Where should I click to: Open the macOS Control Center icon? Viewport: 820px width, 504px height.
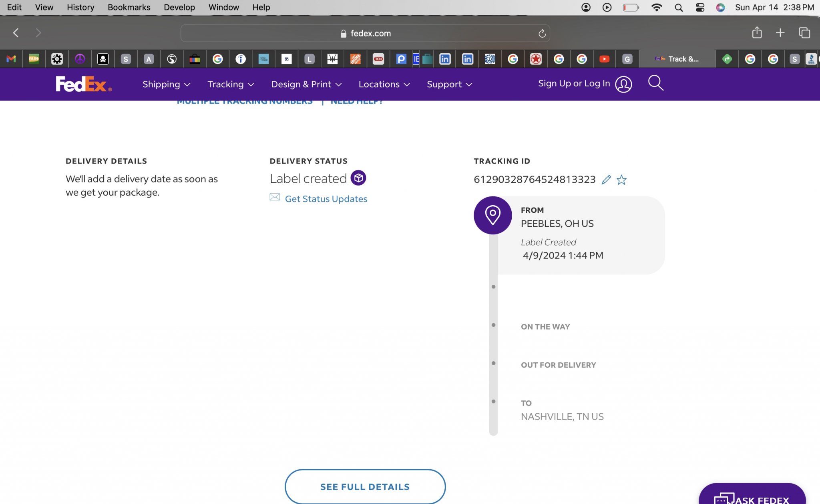(700, 7)
